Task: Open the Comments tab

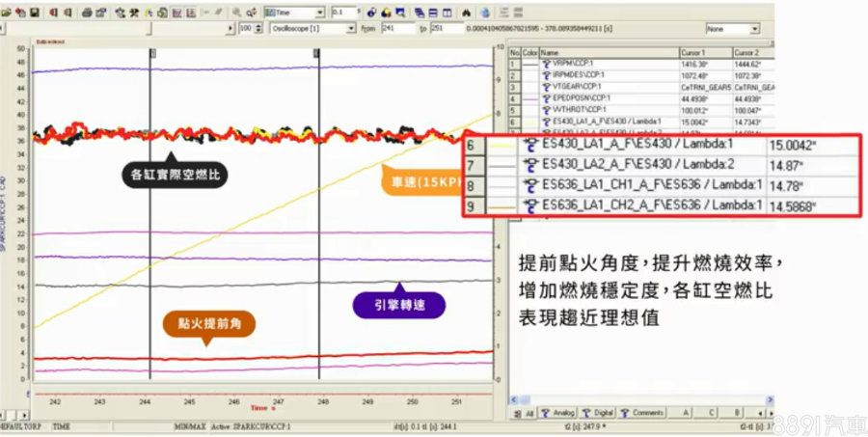Action: pos(643,413)
